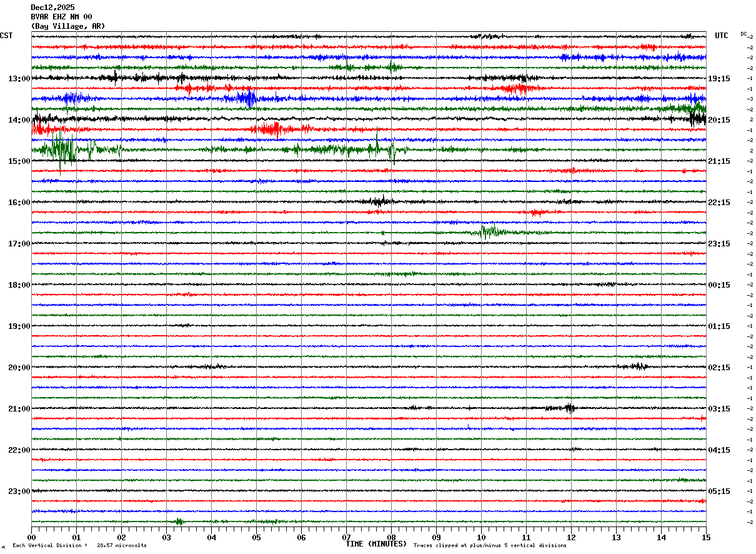Select the 20:00 CST row label
The height and width of the screenshot is (554, 756).
(x=19, y=368)
